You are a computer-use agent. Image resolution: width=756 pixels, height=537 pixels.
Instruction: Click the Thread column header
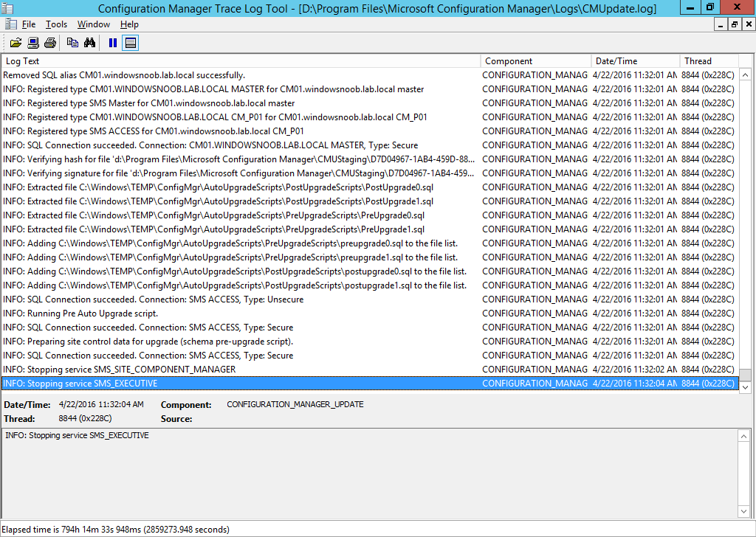coord(709,61)
